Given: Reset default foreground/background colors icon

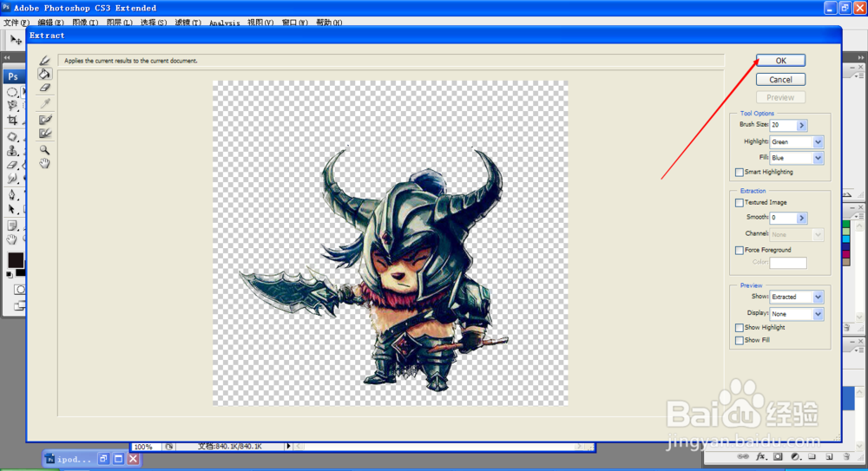Looking at the screenshot, I should [10, 274].
